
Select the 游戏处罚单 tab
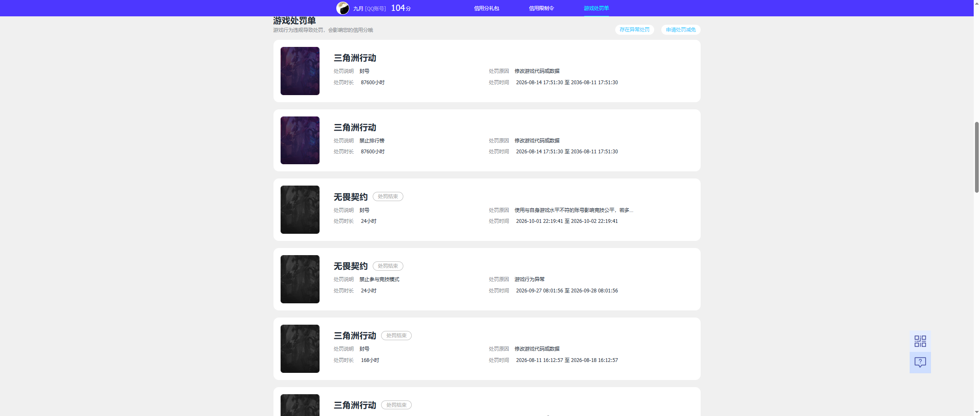[596, 8]
